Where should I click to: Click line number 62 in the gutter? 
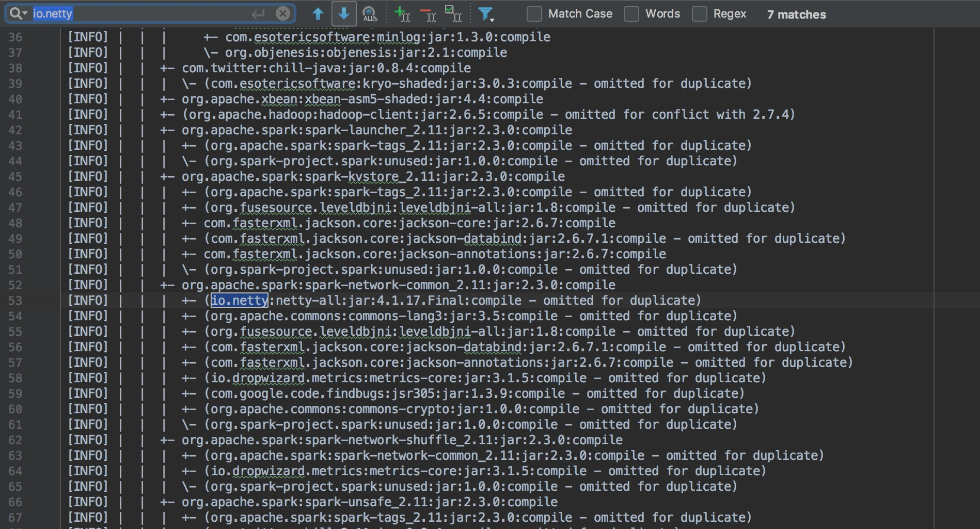(x=15, y=440)
